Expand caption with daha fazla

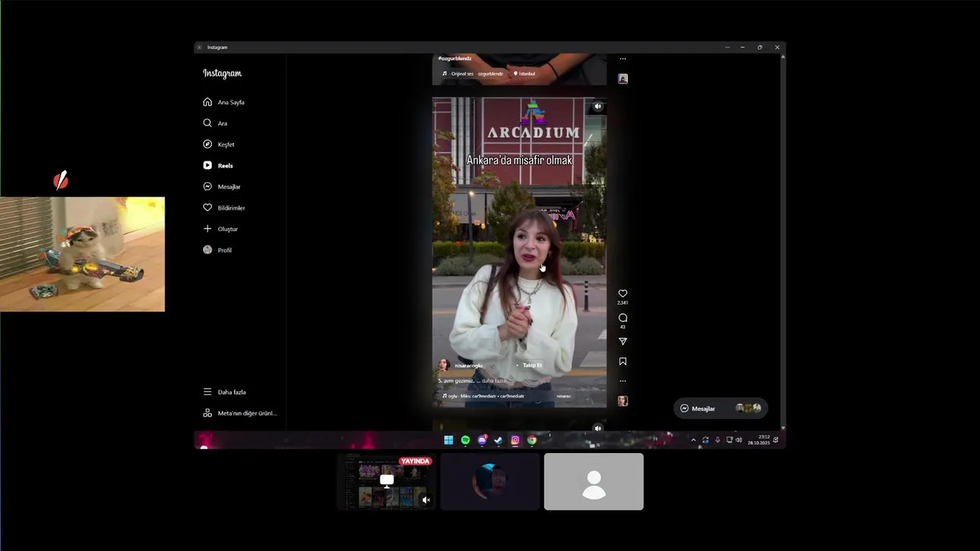(494, 381)
